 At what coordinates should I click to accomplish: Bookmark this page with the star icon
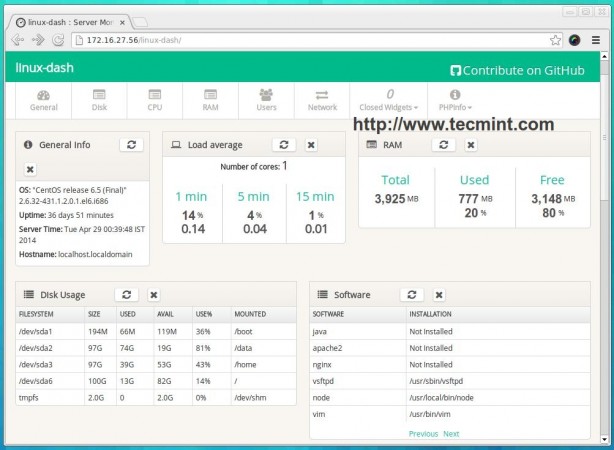[x=555, y=40]
